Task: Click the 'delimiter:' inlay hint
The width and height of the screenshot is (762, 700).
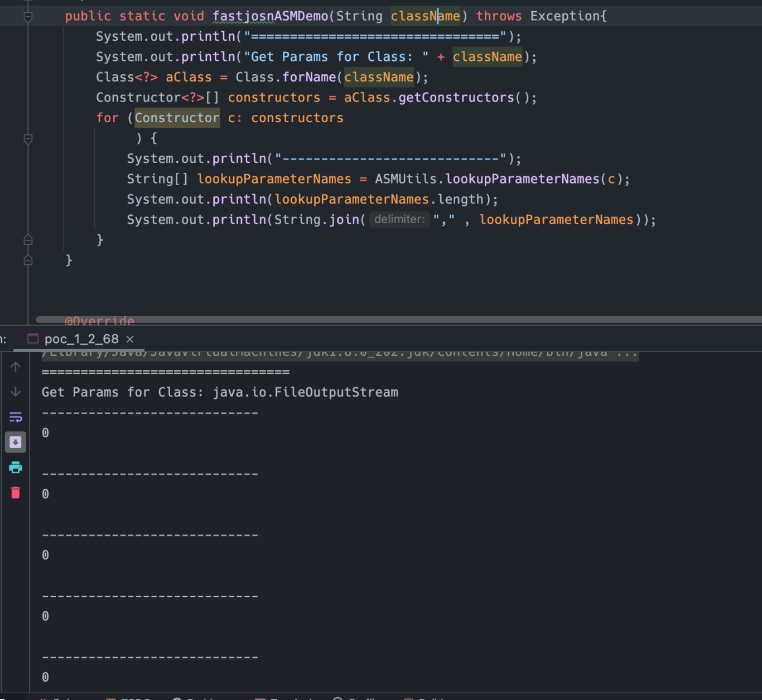Action: click(x=399, y=219)
